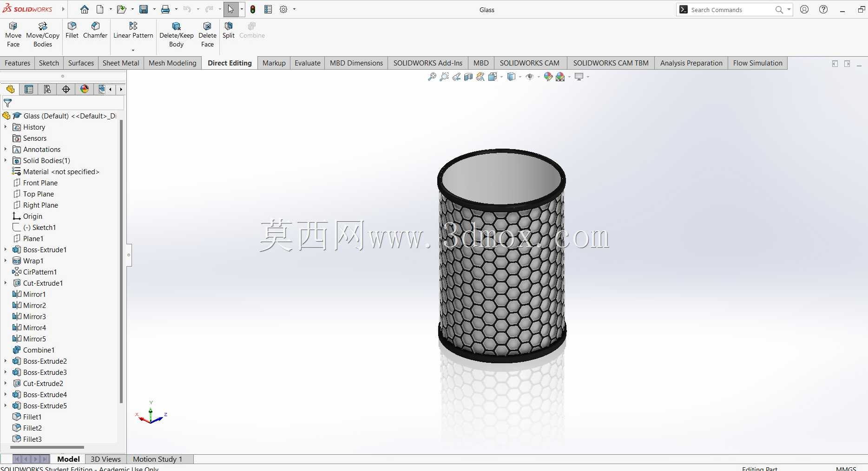Click the View Settings monitor icon
The height and width of the screenshot is (471, 868).
[579, 77]
